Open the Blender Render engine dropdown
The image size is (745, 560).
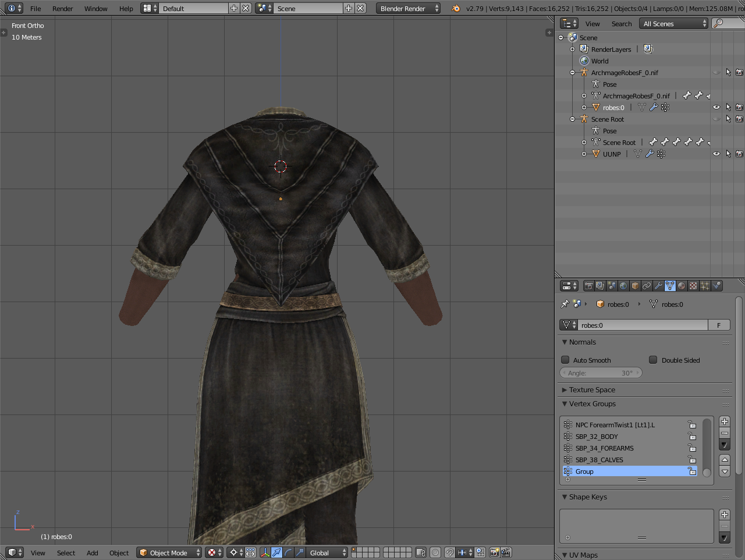(408, 8)
